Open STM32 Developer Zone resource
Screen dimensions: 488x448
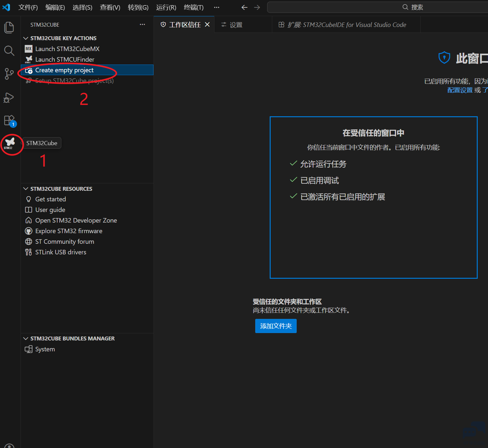(x=87, y=220)
